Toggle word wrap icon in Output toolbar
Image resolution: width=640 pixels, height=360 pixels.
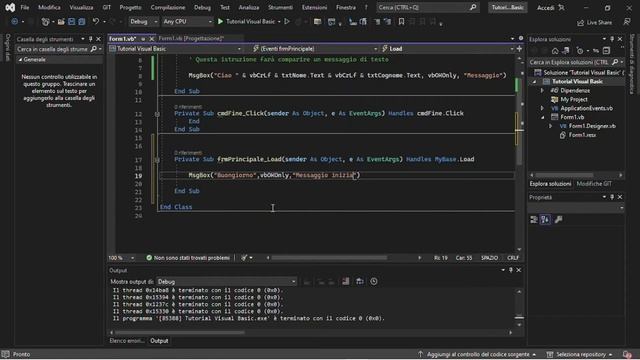tap(360, 282)
